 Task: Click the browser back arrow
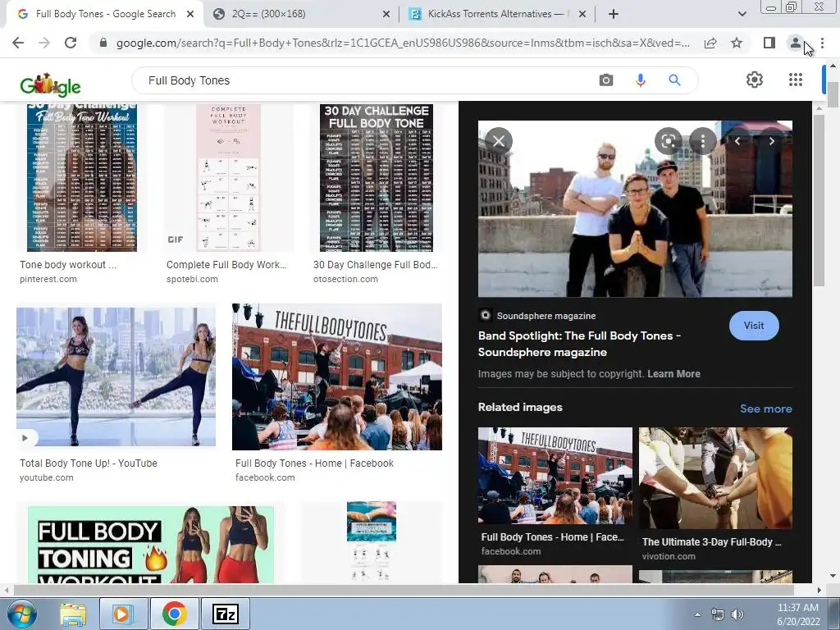coord(18,43)
